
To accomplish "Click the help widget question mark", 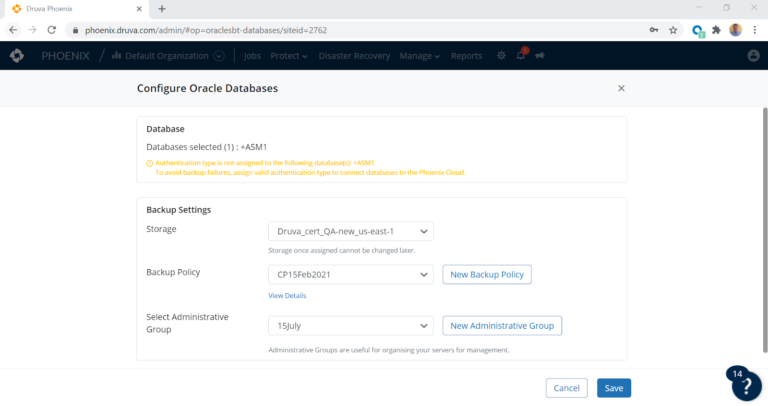I will [x=746, y=386].
